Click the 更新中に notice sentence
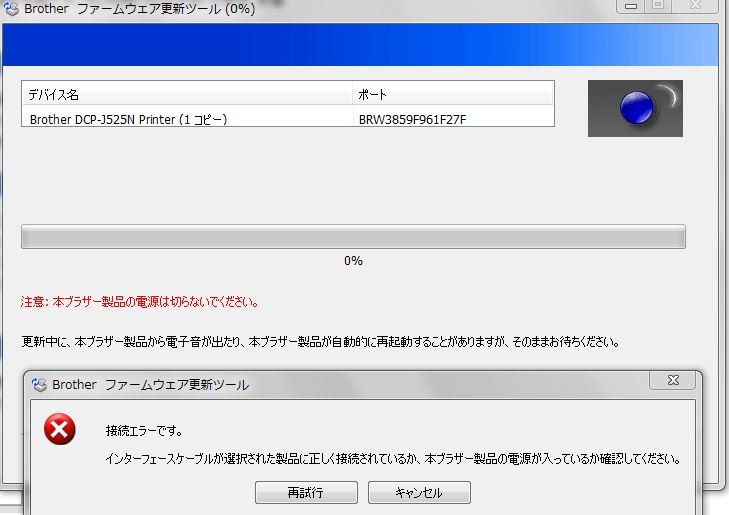Image resolution: width=729 pixels, height=515 pixels. tap(321, 342)
